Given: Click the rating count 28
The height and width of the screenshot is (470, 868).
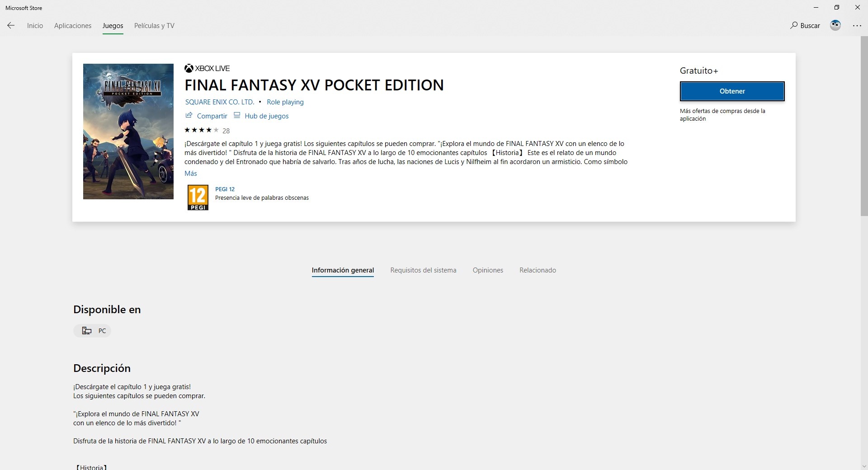Looking at the screenshot, I should pyautogui.click(x=226, y=131).
